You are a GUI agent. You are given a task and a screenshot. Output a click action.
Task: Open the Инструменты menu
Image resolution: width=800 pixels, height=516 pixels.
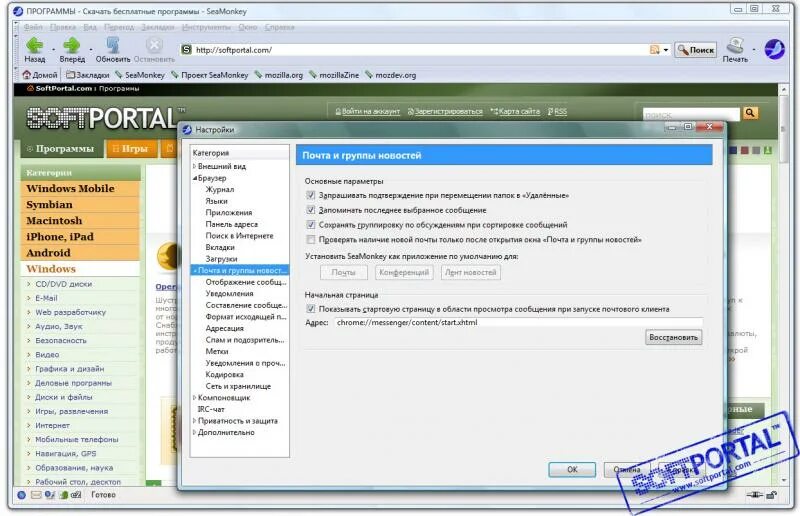pyautogui.click(x=206, y=27)
